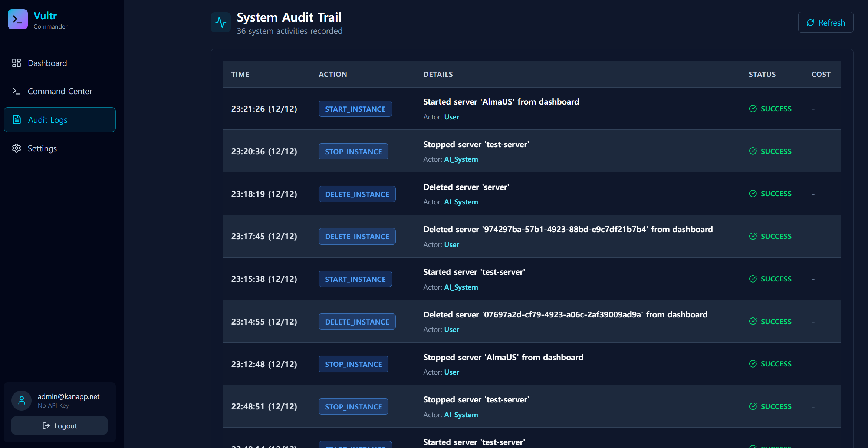
Task: Click the Settings gear icon
Action: [16, 148]
